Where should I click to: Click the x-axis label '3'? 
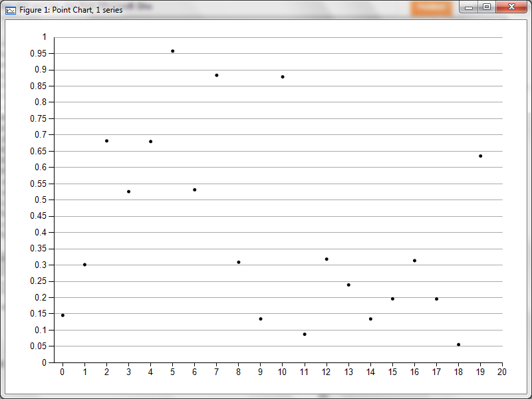[x=128, y=372]
